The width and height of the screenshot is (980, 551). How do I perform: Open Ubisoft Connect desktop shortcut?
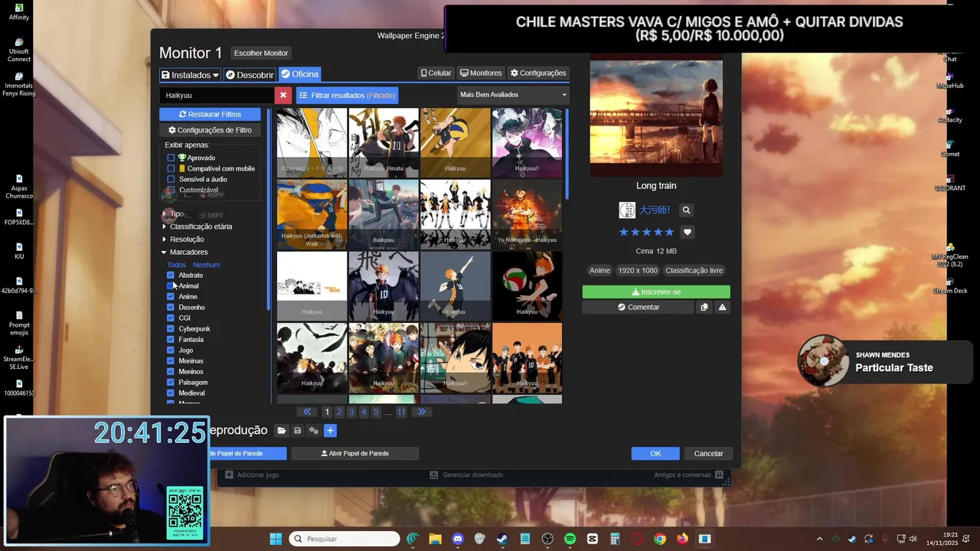19,50
